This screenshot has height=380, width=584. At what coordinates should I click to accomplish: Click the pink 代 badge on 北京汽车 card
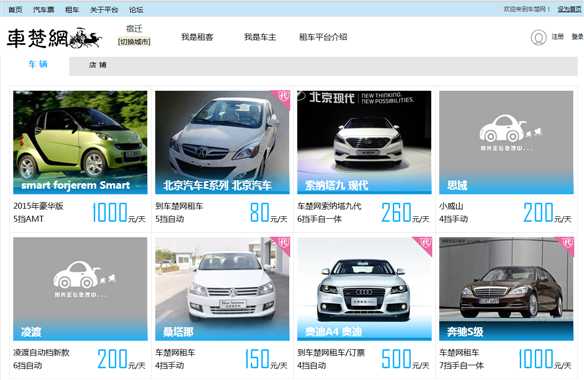pyautogui.click(x=283, y=97)
